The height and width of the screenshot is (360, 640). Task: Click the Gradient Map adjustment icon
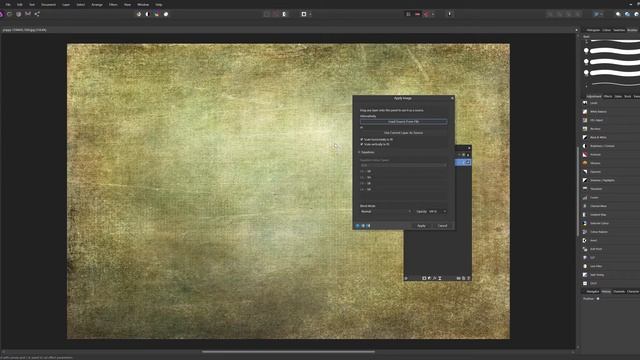(585, 214)
